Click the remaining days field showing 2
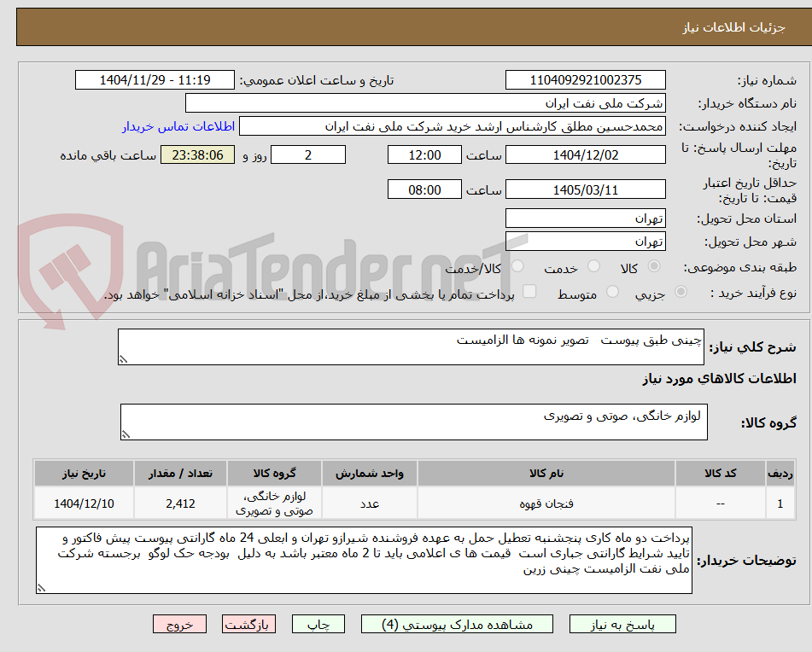Screen dimensions: 812x652 [308, 154]
